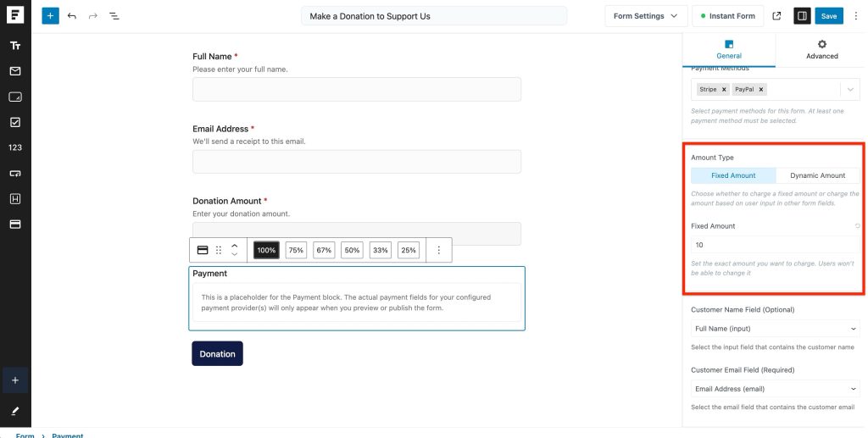
Task: Switch to Dynamic Amount type
Action: pos(817,175)
